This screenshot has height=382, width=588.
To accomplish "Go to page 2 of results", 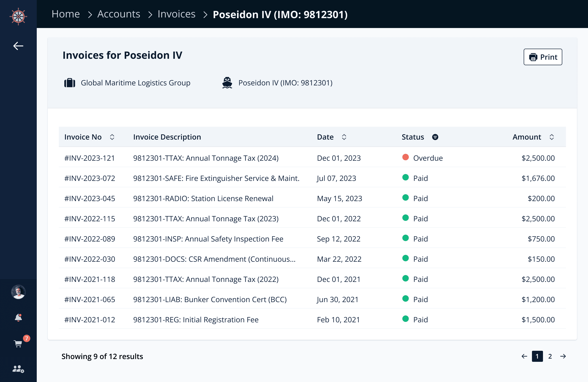I will click(x=550, y=356).
